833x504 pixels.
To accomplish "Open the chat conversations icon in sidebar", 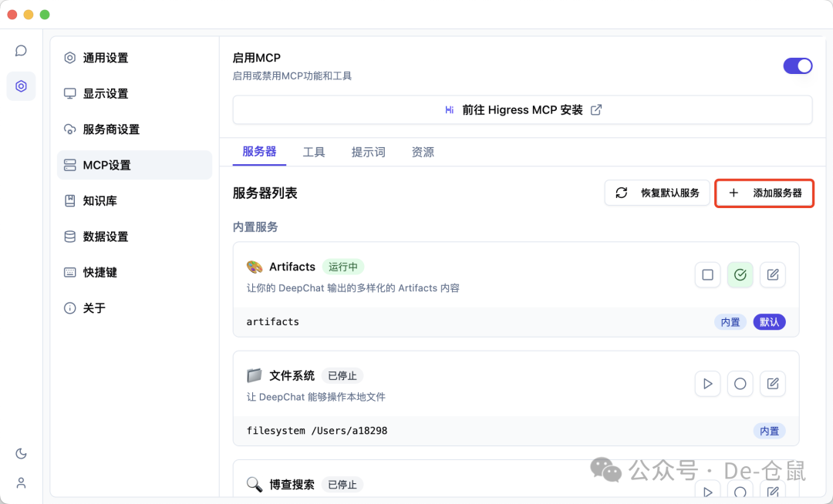I will click(x=21, y=51).
